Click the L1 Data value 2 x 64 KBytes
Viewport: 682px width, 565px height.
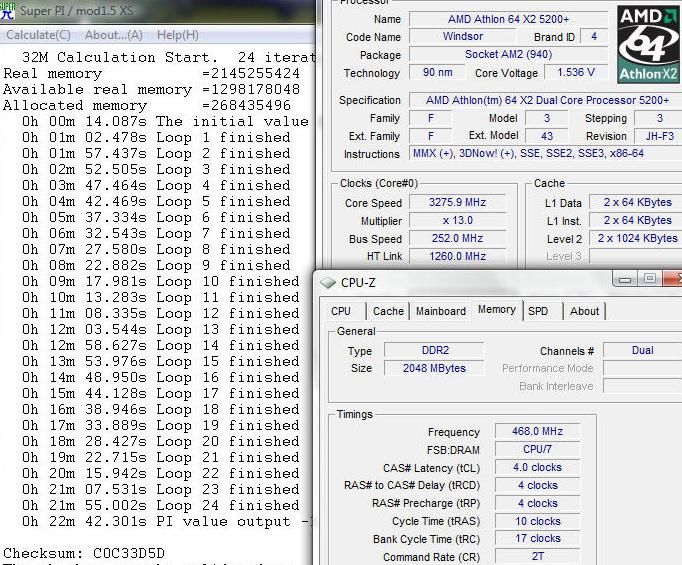(636, 202)
